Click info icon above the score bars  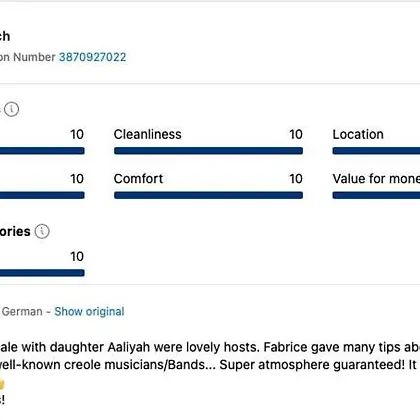[12, 109]
